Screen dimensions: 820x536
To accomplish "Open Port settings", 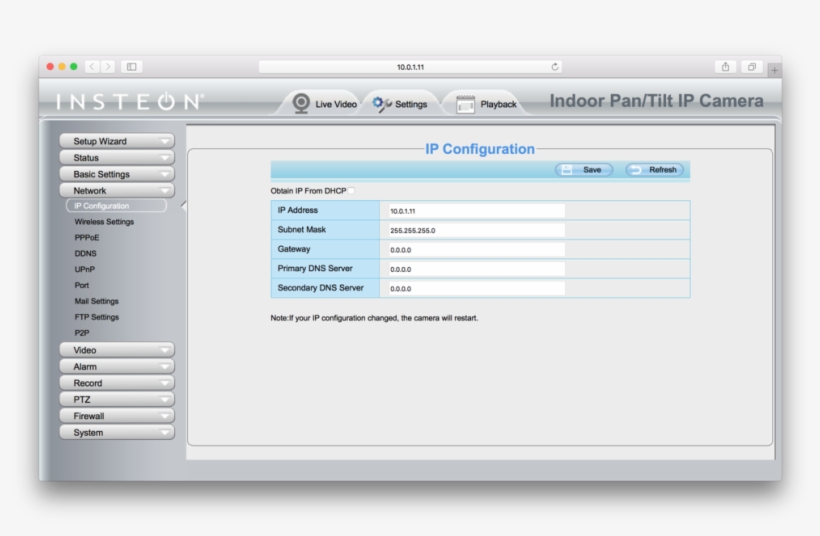I will pyautogui.click(x=82, y=285).
